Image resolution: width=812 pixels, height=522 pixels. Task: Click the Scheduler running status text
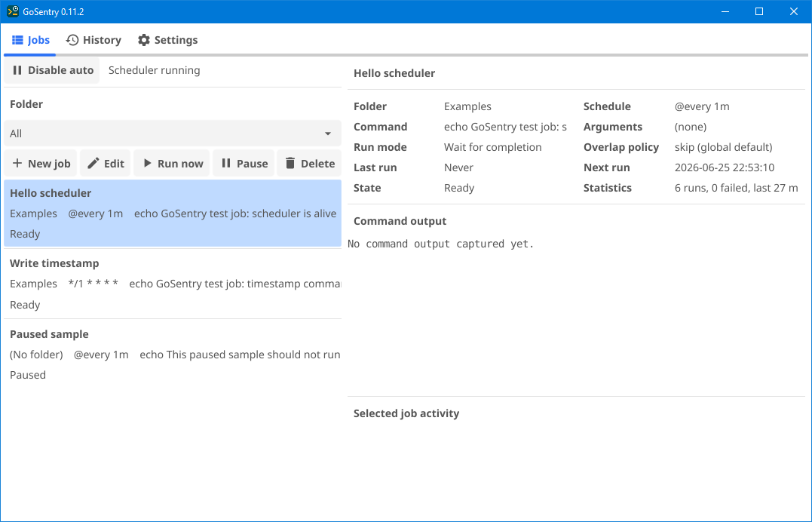(155, 70)
